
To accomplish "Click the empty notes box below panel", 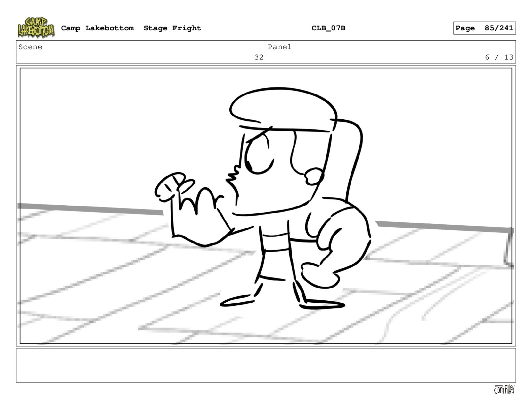I will coord(266,365).
